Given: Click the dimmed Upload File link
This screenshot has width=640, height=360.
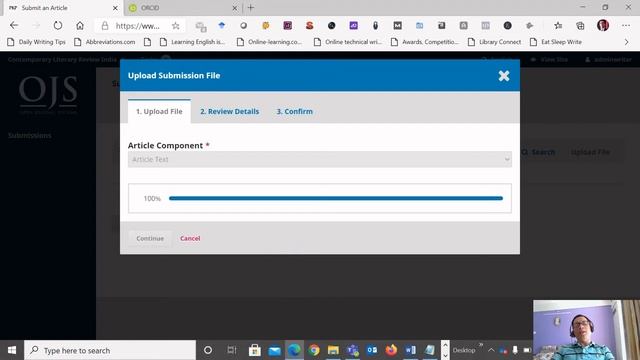Looking at the screenshot, I should click(x=590, y=152).
